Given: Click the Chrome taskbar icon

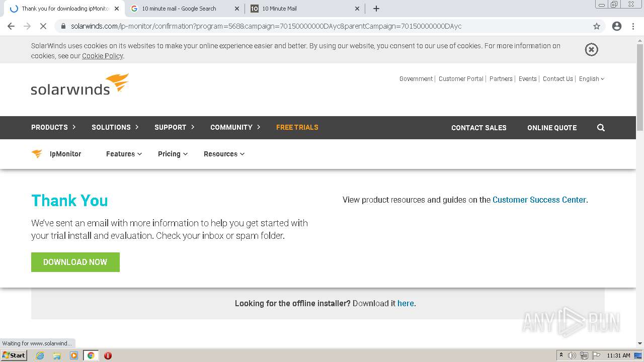Looking at the screenshot, I should (91, 355).
